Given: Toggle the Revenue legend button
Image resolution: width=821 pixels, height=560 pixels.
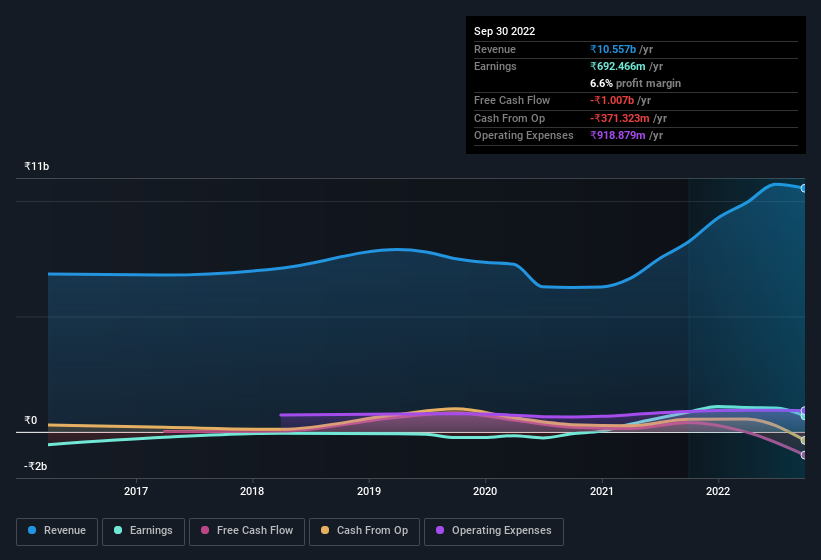Looking at the screenshot, I should [x=57, y=531].
